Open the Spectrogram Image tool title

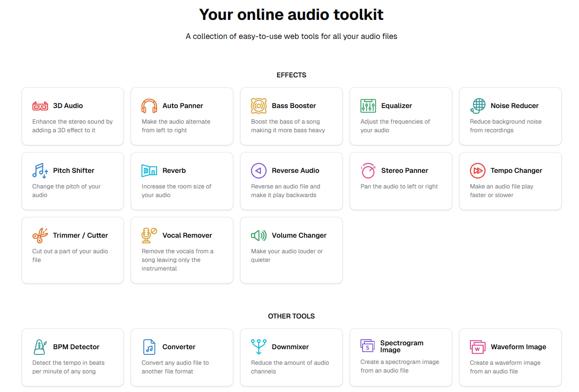click(402, 346)
